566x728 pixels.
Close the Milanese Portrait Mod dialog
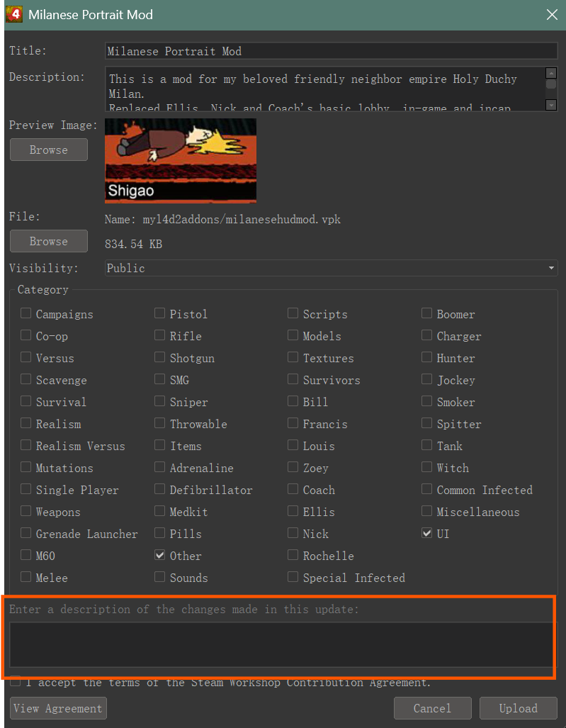pos(552,15)
